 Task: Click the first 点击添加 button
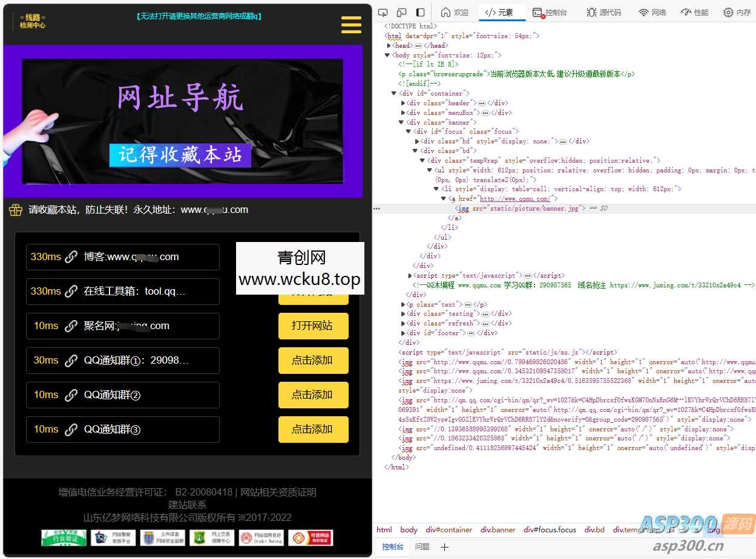(313, 360)
